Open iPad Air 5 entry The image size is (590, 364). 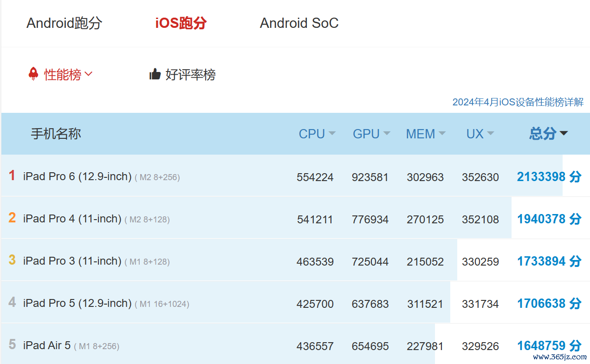tap(47, 345)
